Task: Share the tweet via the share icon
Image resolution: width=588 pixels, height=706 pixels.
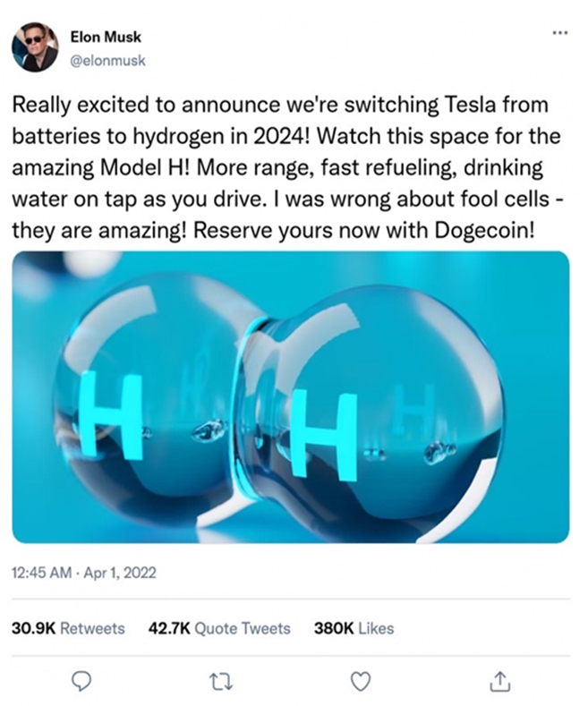Action: point(499,681)
